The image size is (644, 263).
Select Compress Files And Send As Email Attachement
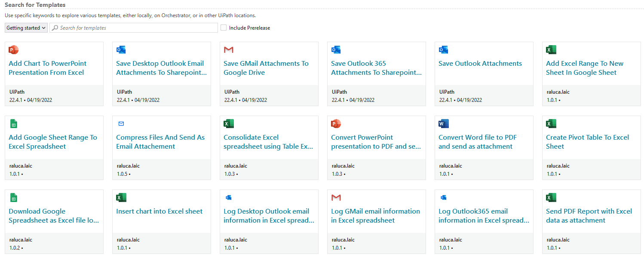click(160, 142)
